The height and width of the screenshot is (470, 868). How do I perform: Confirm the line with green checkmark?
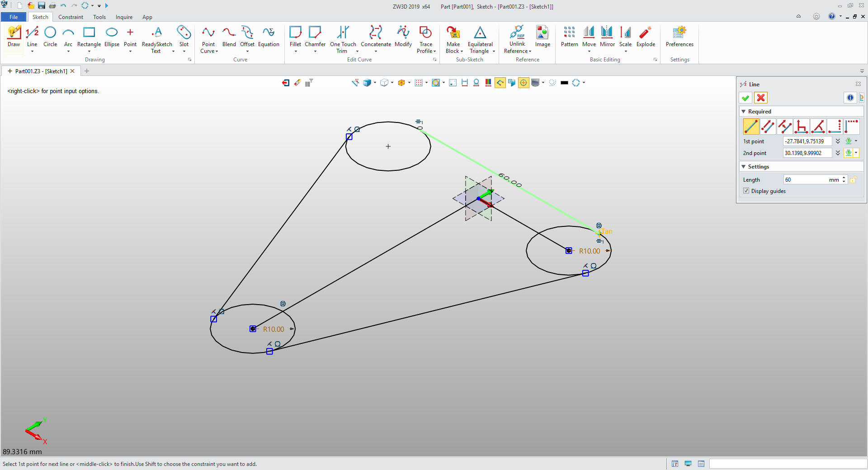[x=745, y=98]
